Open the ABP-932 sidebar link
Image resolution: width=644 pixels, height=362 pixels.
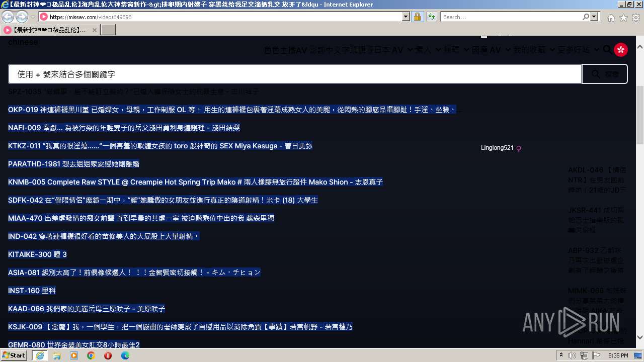[597, 260]
